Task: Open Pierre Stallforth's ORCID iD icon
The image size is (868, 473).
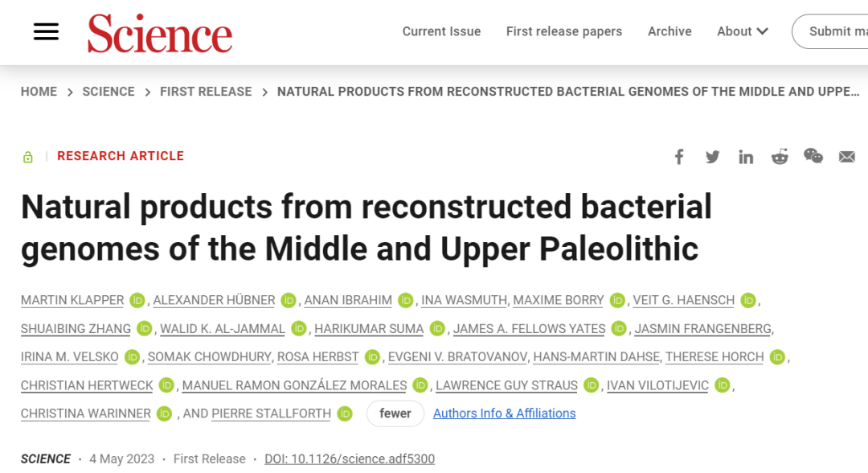Action: (x=345, y=413)
